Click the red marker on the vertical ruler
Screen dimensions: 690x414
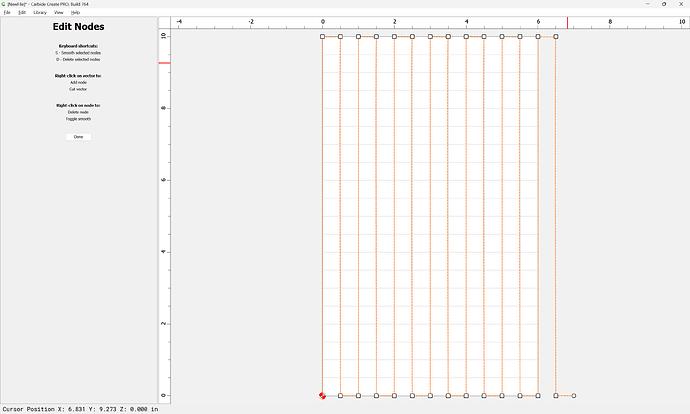[x=164, y=63]
